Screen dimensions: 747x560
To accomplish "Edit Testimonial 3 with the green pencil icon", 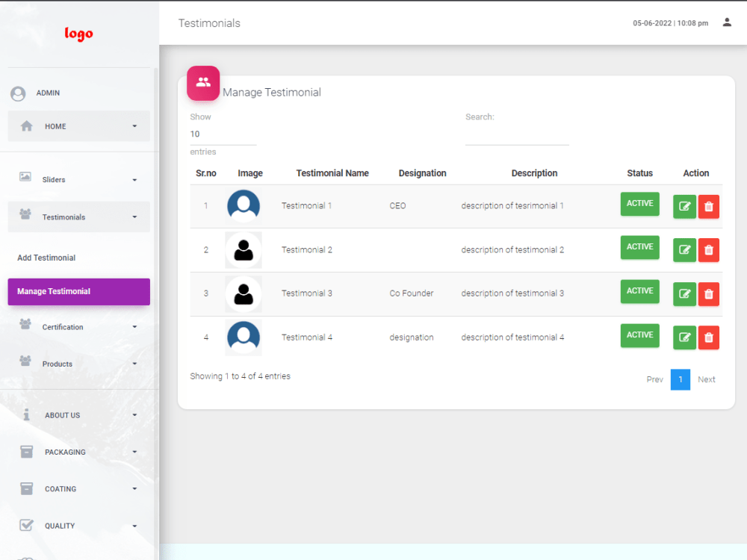I will 684,293.
